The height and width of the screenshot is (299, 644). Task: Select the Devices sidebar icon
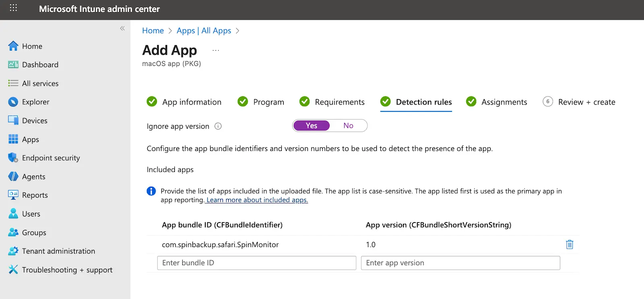point(13,120)
